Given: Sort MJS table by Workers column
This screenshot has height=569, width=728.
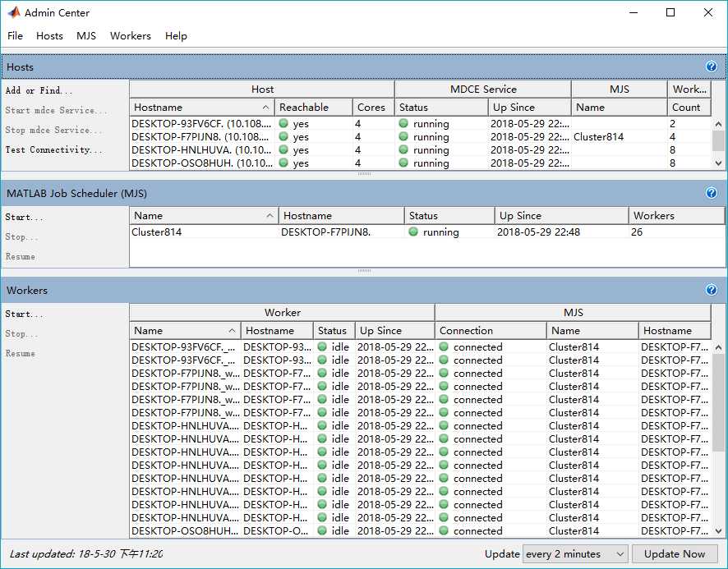Looking at the screenshot, I should [x=677, y=216].
